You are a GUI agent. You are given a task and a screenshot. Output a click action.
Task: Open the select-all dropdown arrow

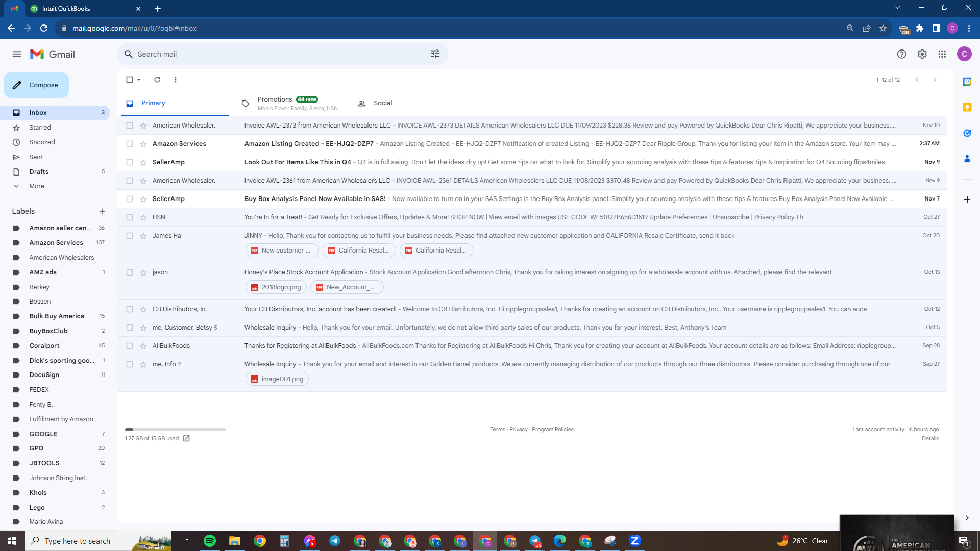pos(139,80)
